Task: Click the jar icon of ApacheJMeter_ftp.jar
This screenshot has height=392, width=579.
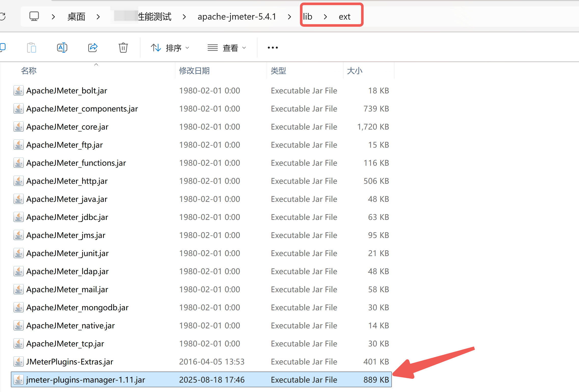Action: click(19, 145)
